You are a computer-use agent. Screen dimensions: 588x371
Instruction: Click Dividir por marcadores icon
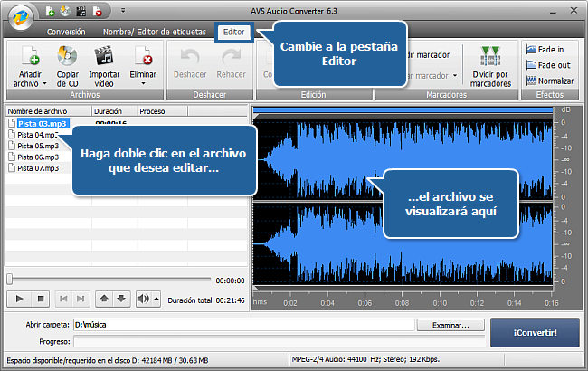[491, 56]
